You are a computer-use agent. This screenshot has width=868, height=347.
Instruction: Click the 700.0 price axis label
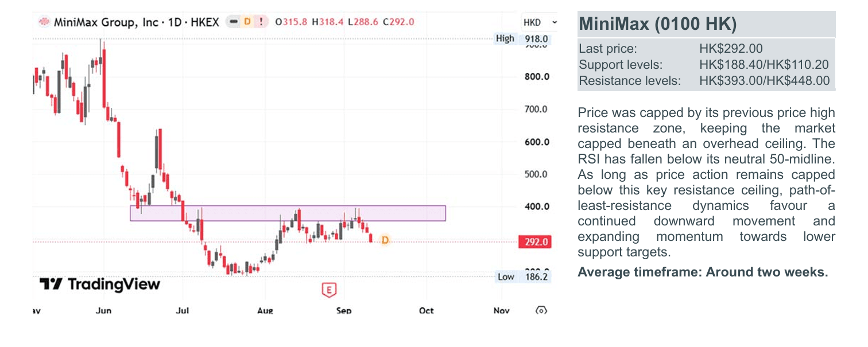(537, 109)
